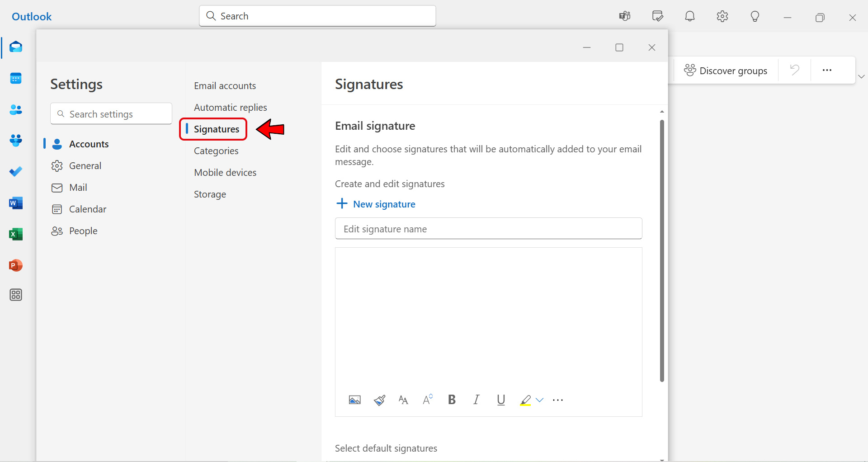This screenshot has height=462, width=868.
Task: Open the Automatic replies settings
Action: pyautogui.click(x=230, y=108)
